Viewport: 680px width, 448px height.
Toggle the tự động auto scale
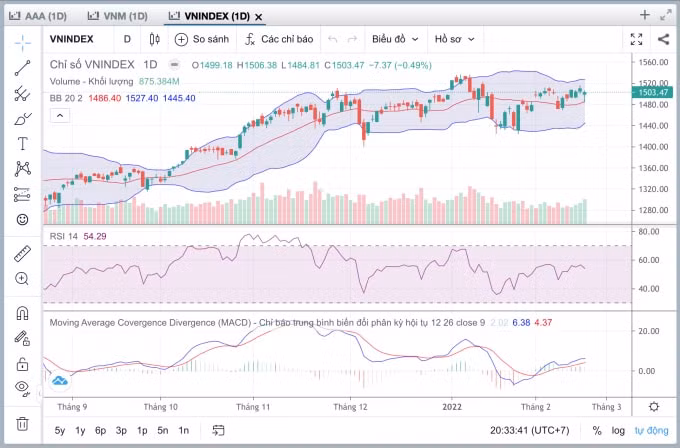pyautogui.click(x=651, y=430)
